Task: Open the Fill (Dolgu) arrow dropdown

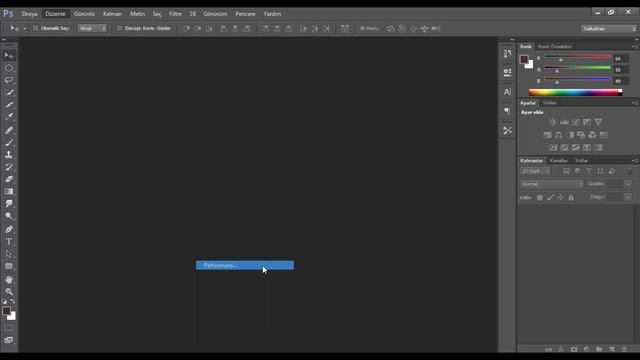Action: [628, 197]
